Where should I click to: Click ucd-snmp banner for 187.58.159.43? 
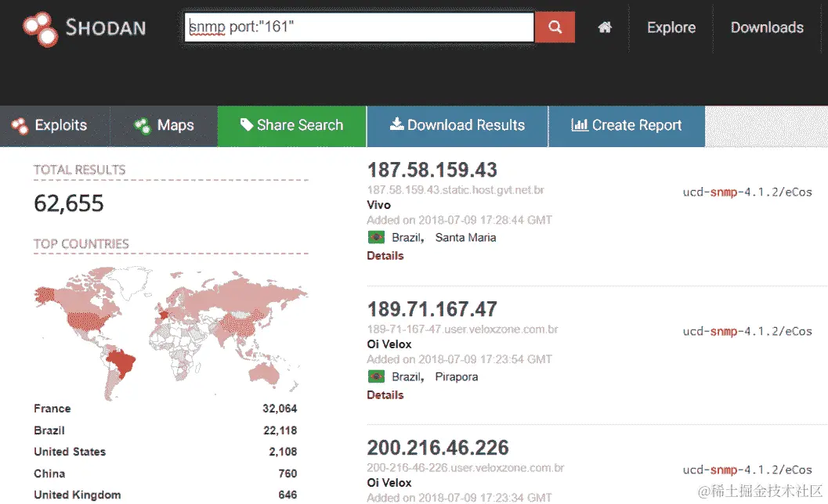point(747,192)
